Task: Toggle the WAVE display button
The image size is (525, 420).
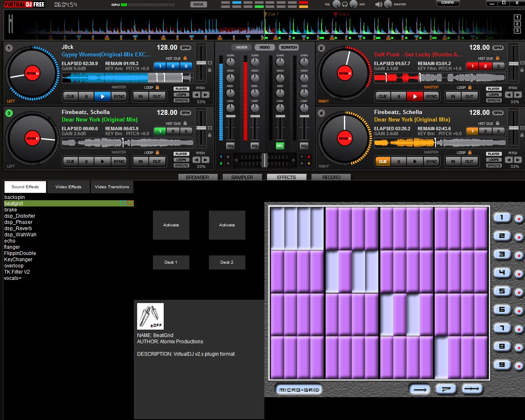Action: [198, 5]
